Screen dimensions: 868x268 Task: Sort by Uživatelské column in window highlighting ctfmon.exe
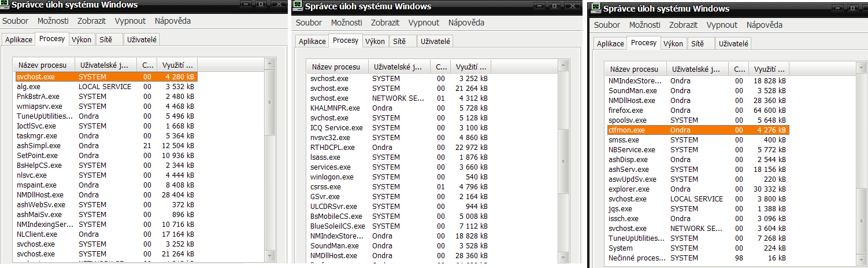pyautogui.click(x=697, y=69)
